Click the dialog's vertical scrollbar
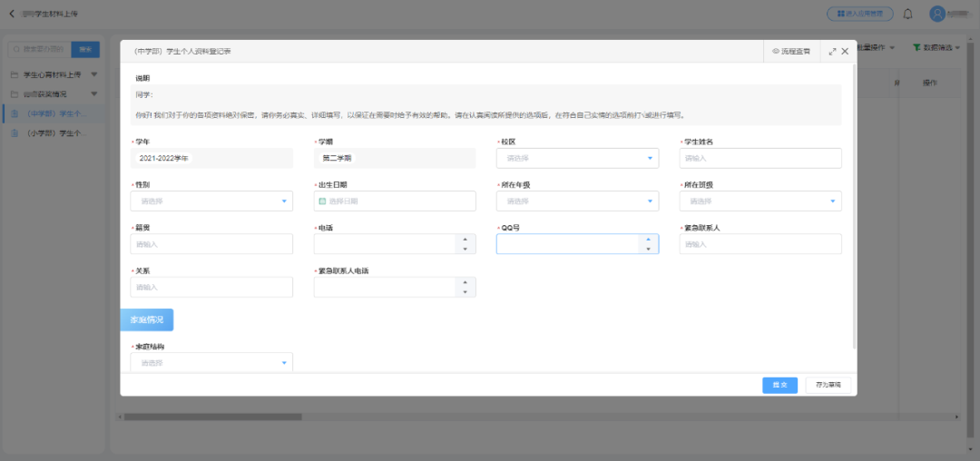The height and width of the screenshot is (461, 980). pos(855,206)
